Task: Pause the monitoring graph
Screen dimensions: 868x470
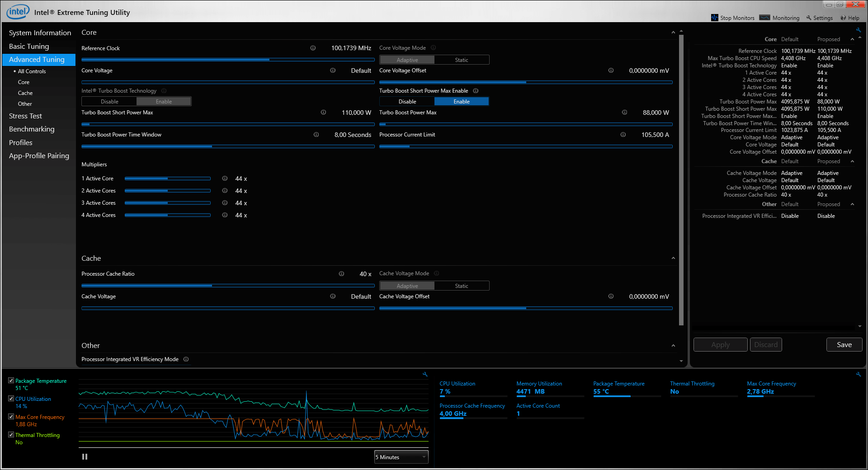Action: (x=85, y=457)
